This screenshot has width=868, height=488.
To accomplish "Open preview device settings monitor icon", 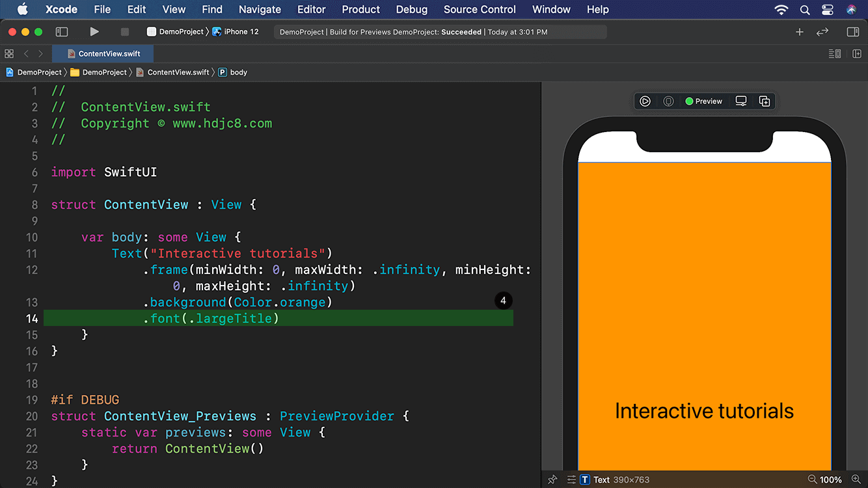I will (740, 101).
